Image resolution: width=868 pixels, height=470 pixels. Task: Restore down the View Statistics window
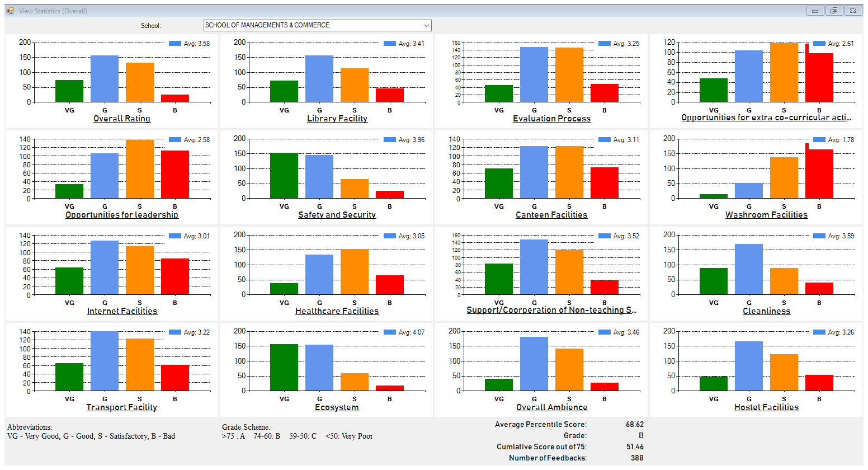833,11
